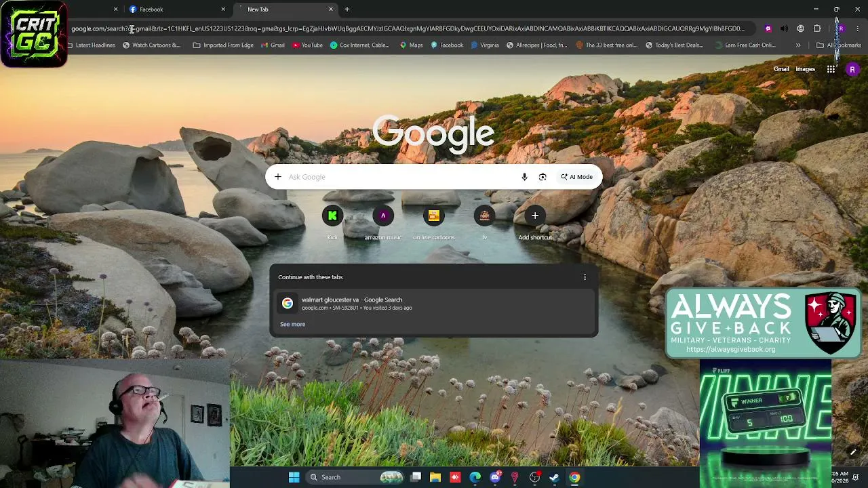868x488 pixels.
Task: Close the Facebook tab
Action: point(223,9)
